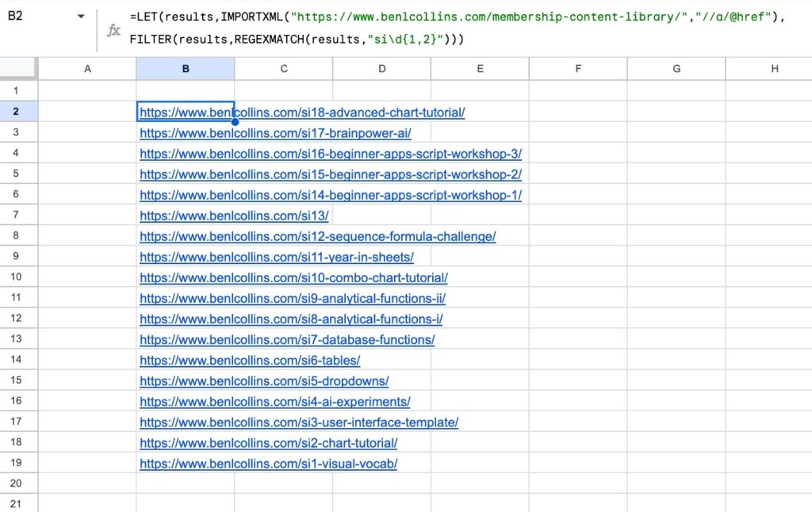Click the Name box showing B2

tap(32, 15)
